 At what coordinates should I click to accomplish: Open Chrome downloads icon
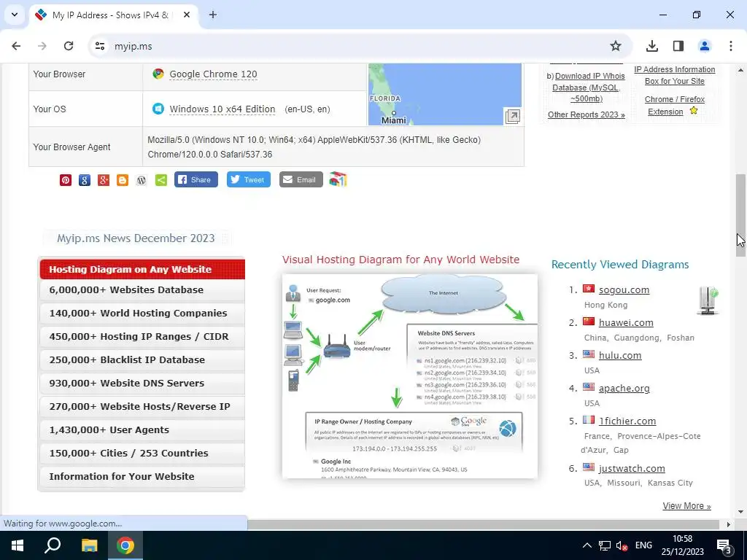click(x=652, y=46)
